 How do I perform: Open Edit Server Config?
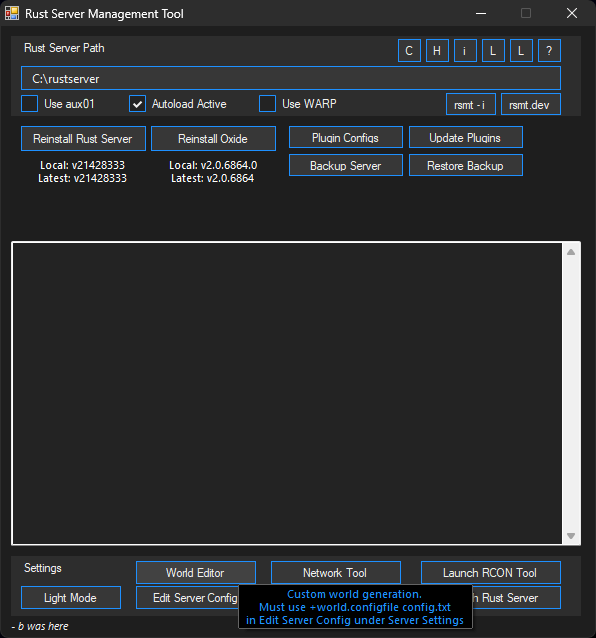click(188, 597)
